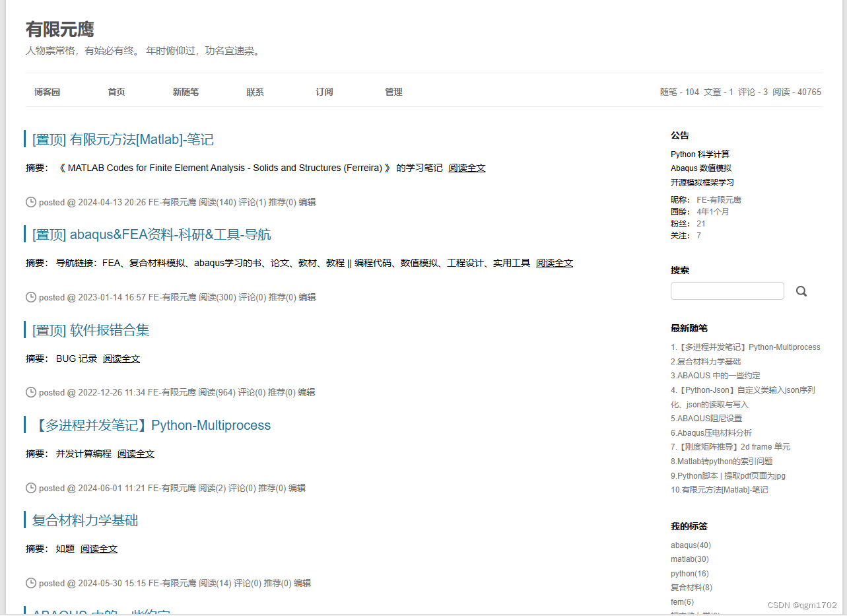The image size is (847, 616).
Task: Open recent post 8.Matlab转python的索引问题
Action: pos(722,462)
